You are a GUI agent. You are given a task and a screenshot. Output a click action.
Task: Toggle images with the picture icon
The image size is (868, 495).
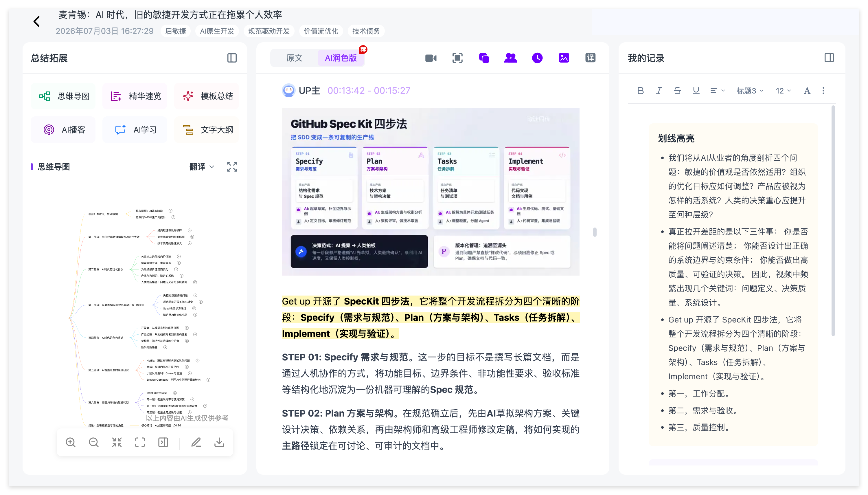pos(564,58)
